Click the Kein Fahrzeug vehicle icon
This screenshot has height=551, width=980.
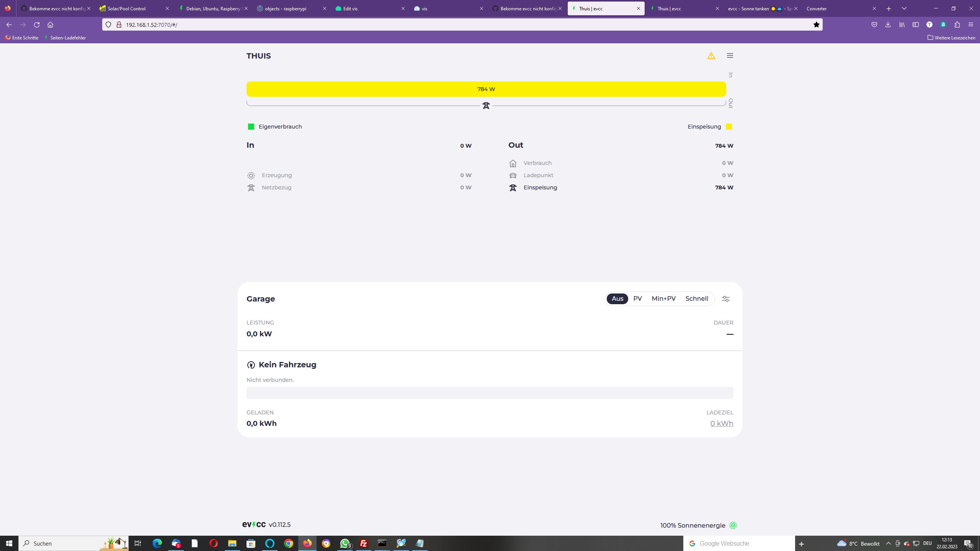pyautogui.click(x=251, y=365)
